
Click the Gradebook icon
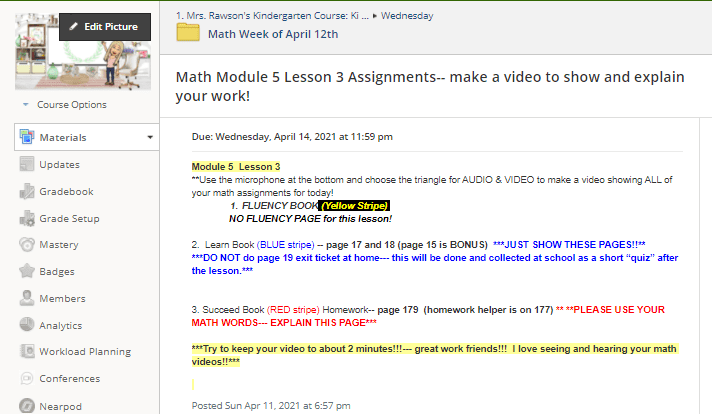[27, 191]
